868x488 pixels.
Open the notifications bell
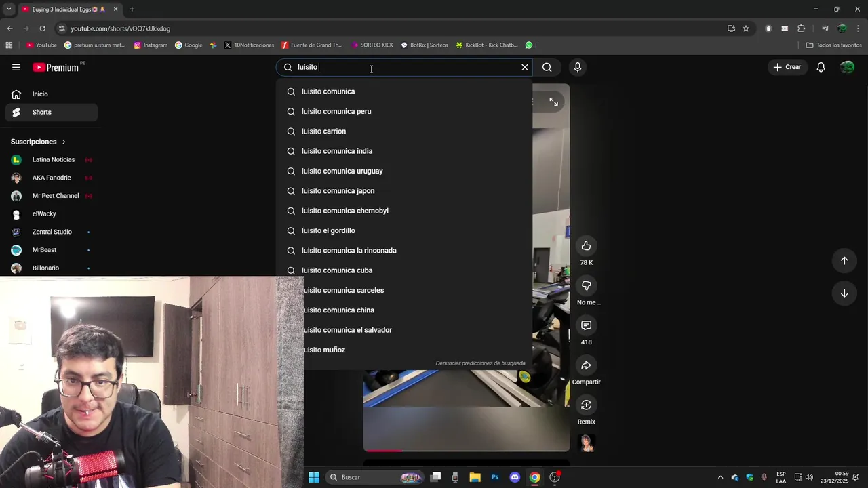point(821,67)
